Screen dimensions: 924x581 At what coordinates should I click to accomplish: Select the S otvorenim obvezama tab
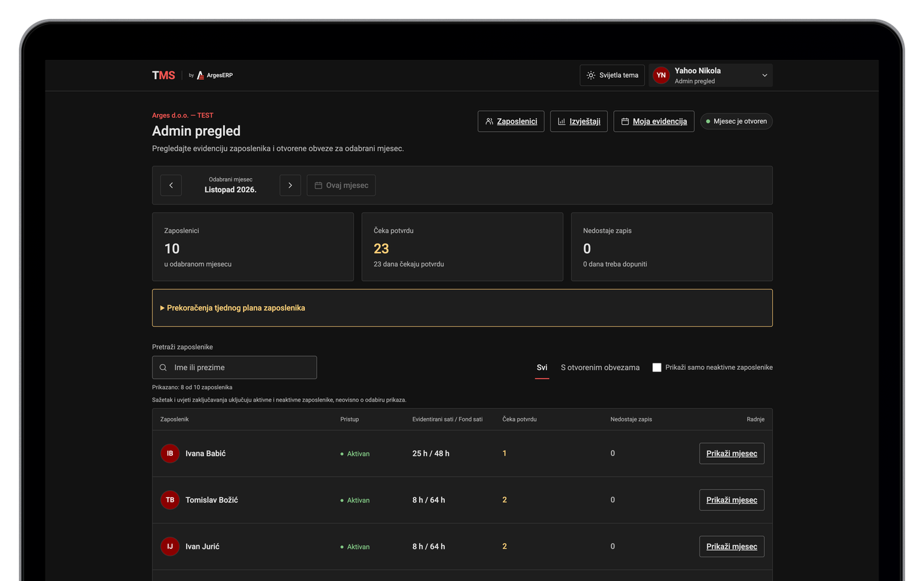coord(600,367)
